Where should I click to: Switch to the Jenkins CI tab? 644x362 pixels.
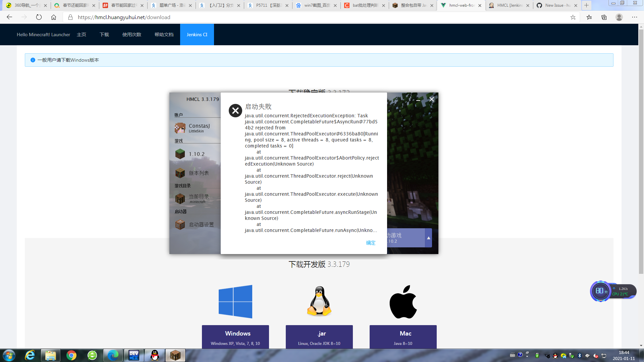197,34
